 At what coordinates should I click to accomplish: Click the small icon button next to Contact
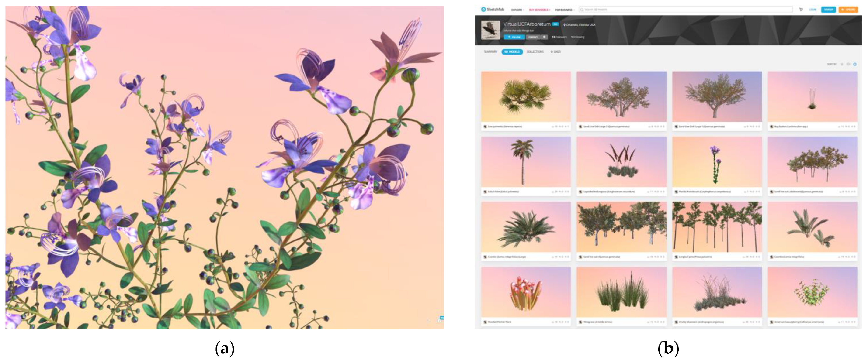[544, 37]
